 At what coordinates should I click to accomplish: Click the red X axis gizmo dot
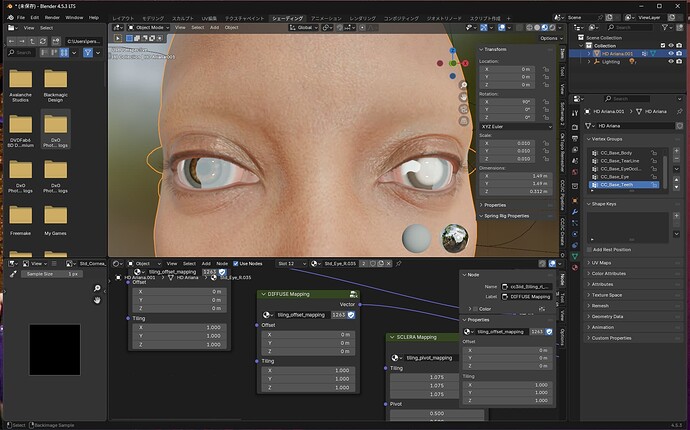tap(465, 63)
